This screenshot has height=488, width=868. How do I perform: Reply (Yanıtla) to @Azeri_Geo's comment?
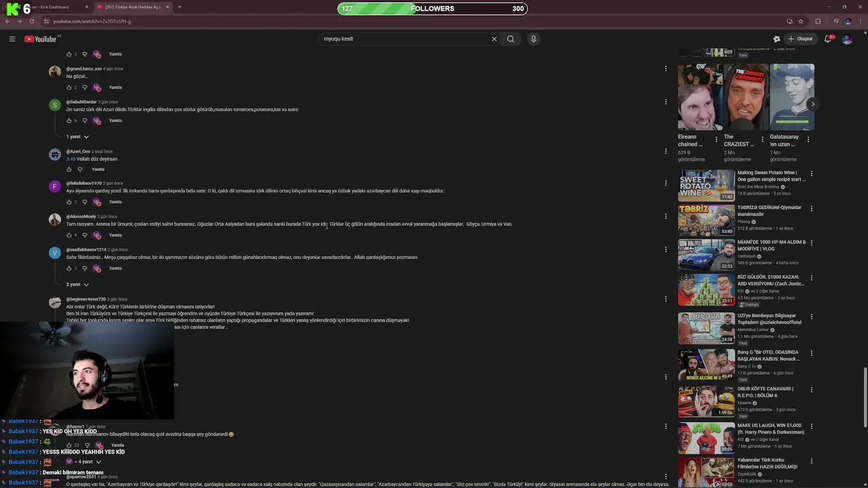pyautogui.click(x=98, y=169)
